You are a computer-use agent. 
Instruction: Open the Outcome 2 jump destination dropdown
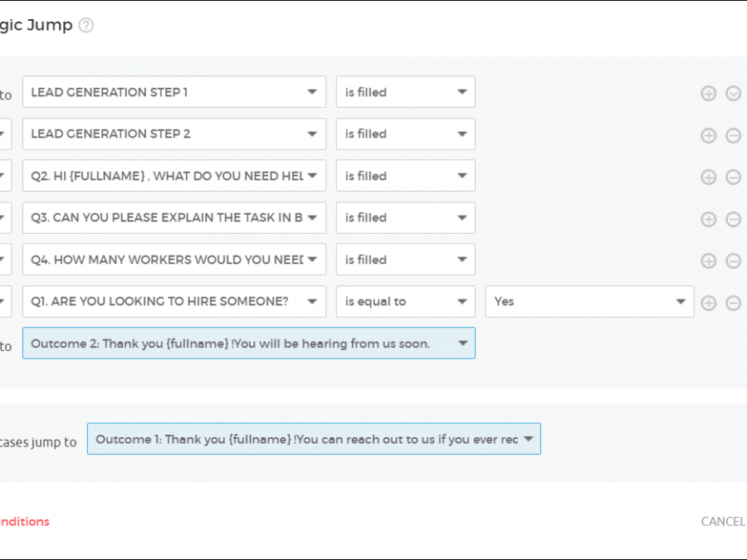[249, 343]
